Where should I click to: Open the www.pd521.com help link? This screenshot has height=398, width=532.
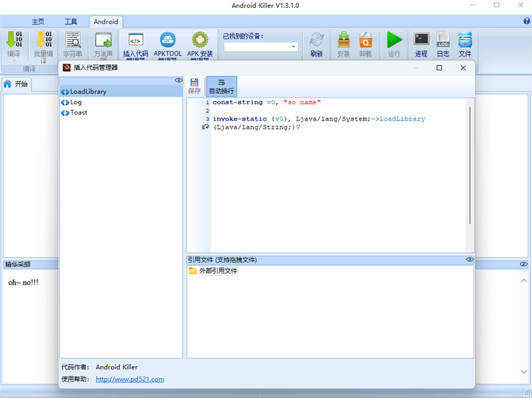(130, 379)
